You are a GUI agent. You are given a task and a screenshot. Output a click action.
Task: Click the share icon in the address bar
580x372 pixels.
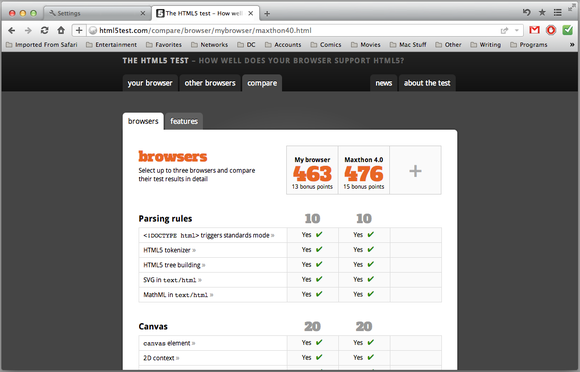point(504,31)
